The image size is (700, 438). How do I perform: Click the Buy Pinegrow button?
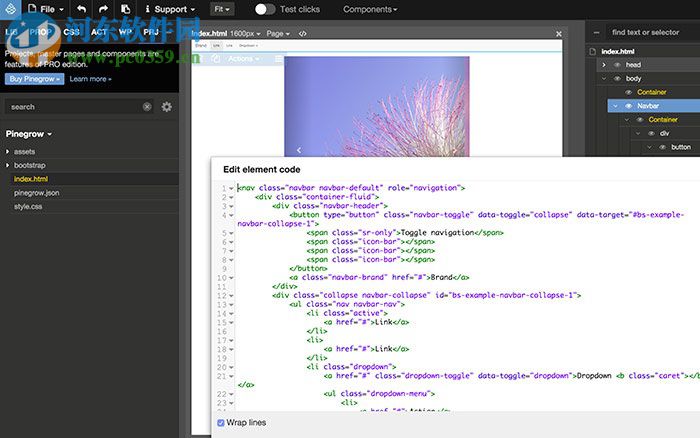[x=34, y=79]
